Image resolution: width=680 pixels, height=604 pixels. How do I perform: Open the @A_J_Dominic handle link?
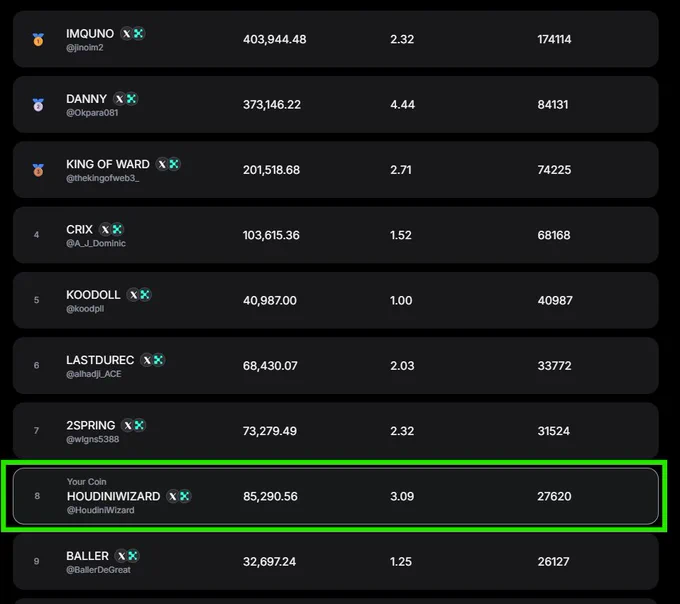tap(96, 243)
